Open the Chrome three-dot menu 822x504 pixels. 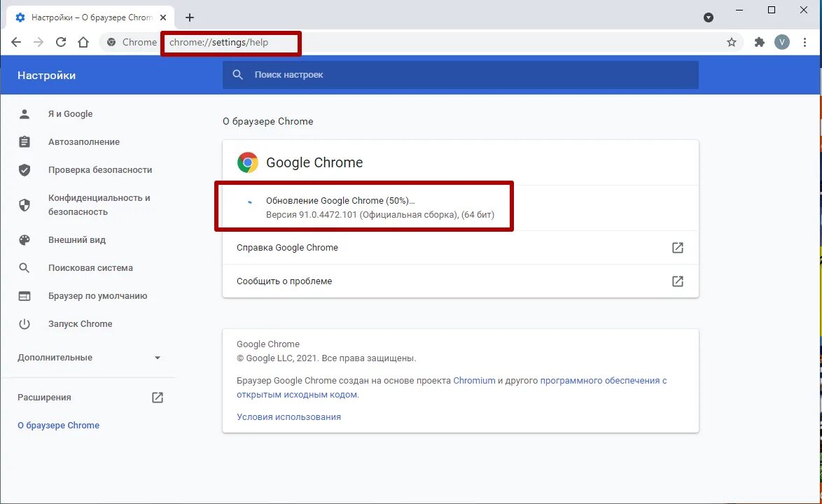804,43
